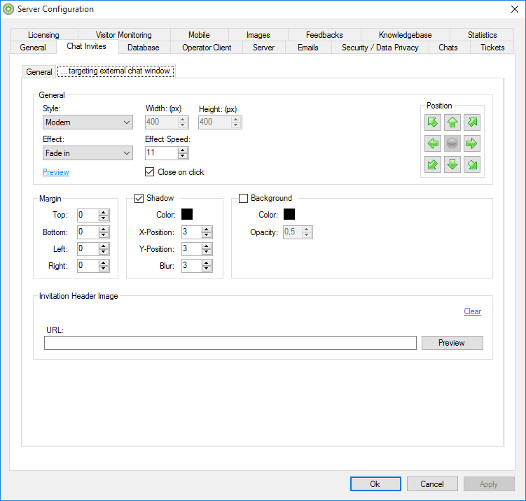Disable the Close on click checkbox
The image size is (526, 501).
pyautogui.click(x=149, y=172)
